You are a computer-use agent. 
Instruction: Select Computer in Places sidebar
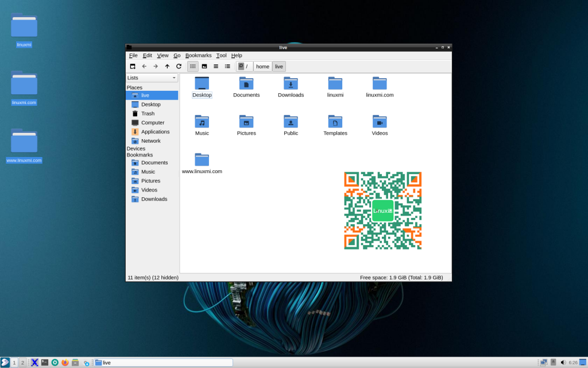pyautogui.click(x=152, y=123)
